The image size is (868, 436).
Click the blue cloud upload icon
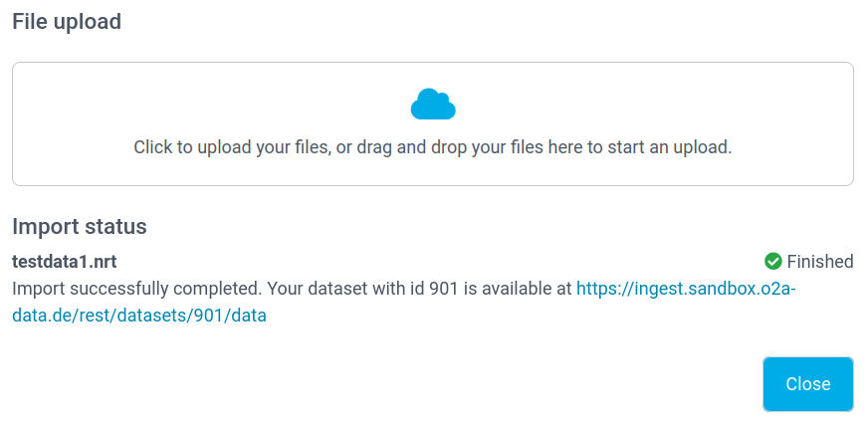pyautogui.click(x=433, y=104)
